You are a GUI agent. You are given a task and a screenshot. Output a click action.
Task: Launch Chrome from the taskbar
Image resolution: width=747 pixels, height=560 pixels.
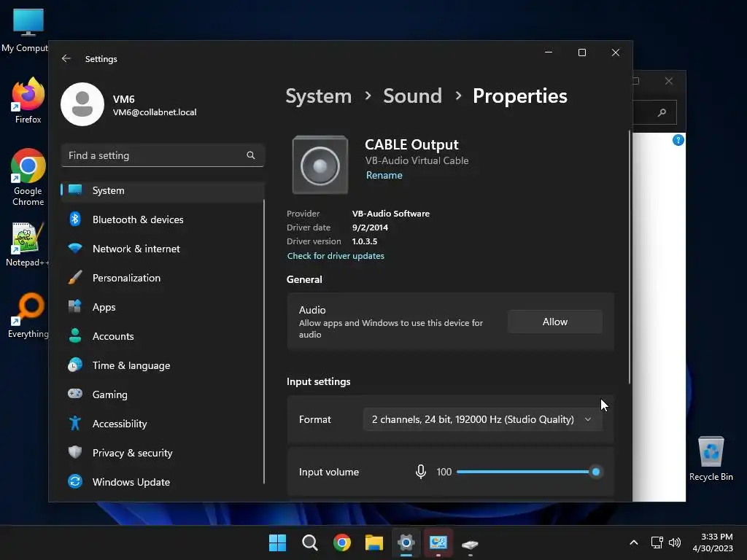point(341,542)
